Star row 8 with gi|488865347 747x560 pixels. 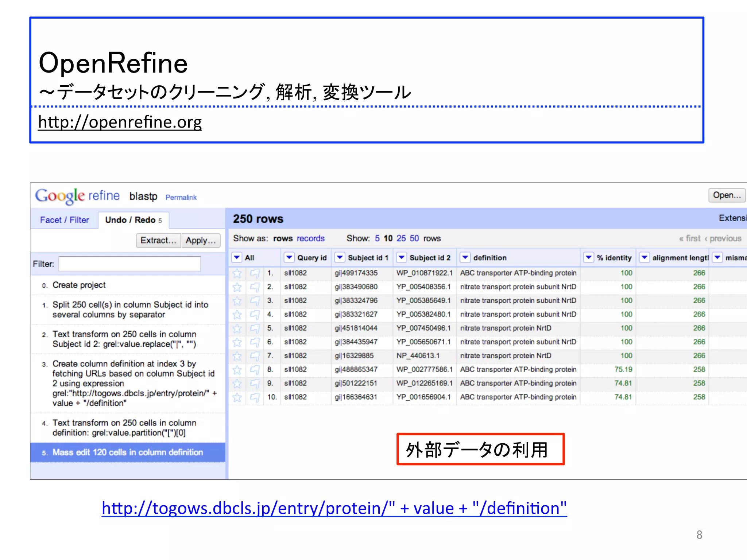pos(237,370)
